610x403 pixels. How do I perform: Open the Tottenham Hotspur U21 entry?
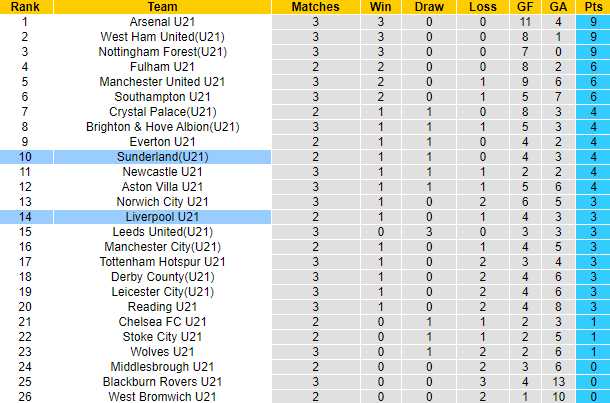point(163,262)
